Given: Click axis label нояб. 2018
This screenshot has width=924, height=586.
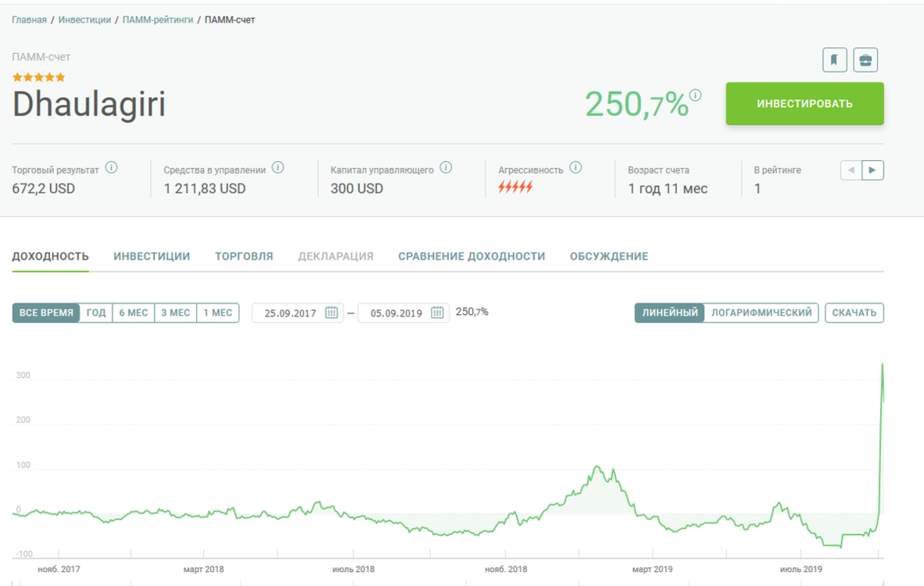Looking at the screenshot, I should pos(506,569).
